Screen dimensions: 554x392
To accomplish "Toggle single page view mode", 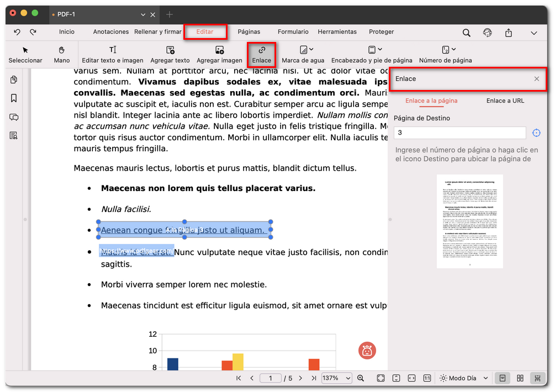I will pos(502,378).
